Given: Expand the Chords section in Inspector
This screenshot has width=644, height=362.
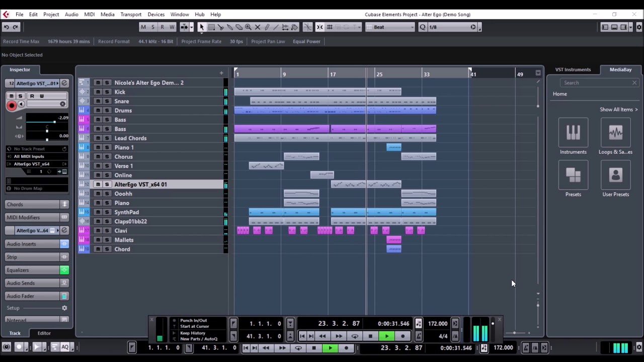Looking at the screenshot, I should [37, 205].
